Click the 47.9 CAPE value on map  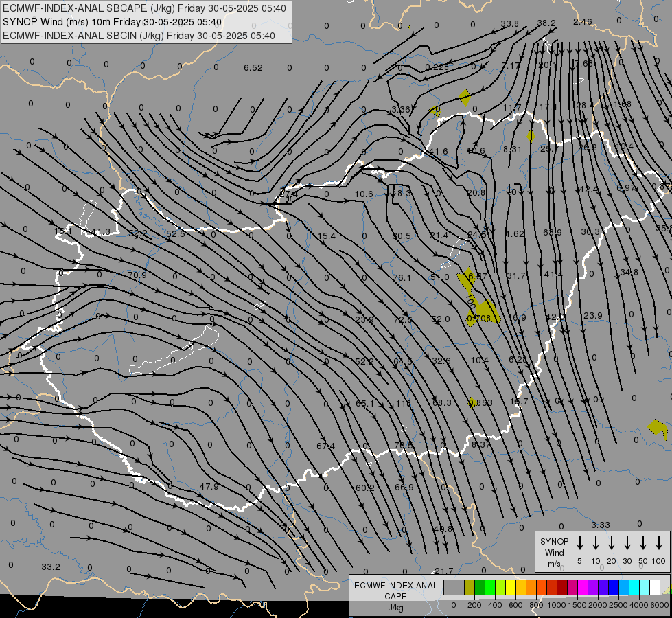click(x=209, y=486)
